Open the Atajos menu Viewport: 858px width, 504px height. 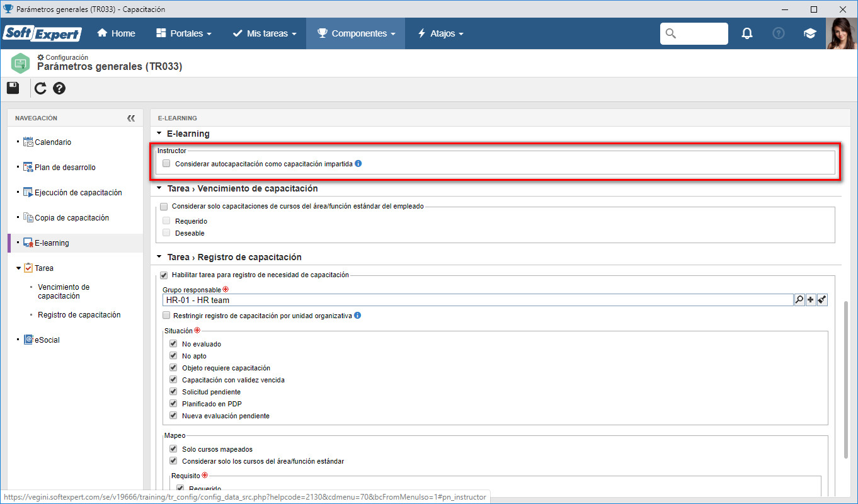coord(441,33)
